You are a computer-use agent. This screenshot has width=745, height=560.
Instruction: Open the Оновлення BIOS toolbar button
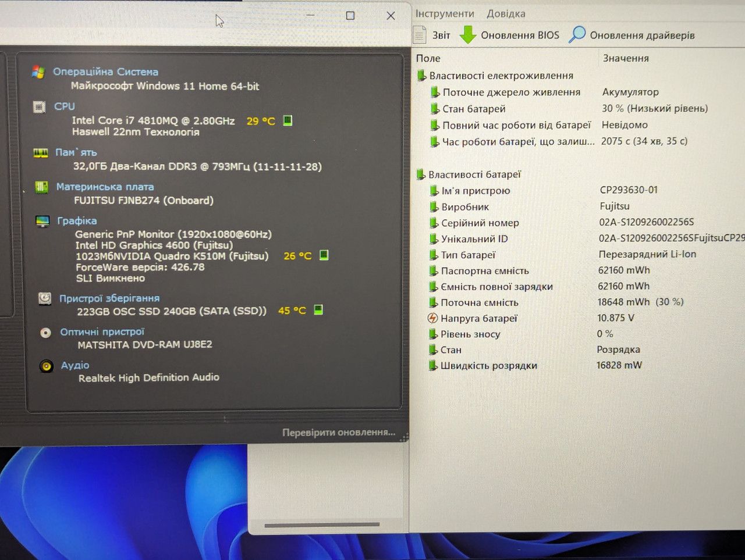coord(509,35)
